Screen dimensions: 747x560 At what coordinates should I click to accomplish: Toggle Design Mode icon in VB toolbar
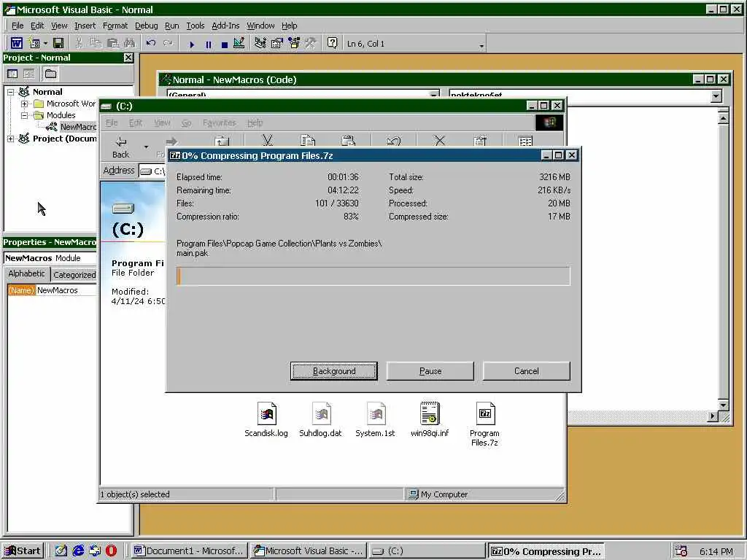239,43
